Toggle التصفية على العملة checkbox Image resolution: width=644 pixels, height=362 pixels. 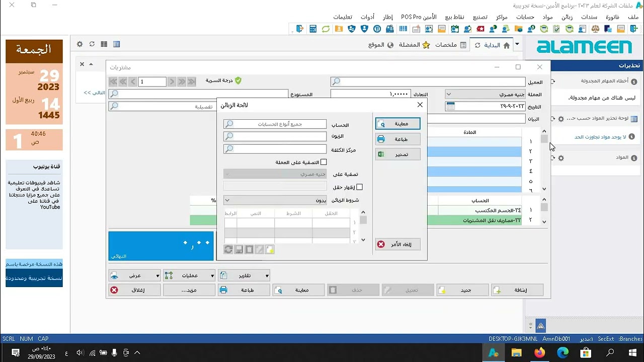[x=324, y=162]
